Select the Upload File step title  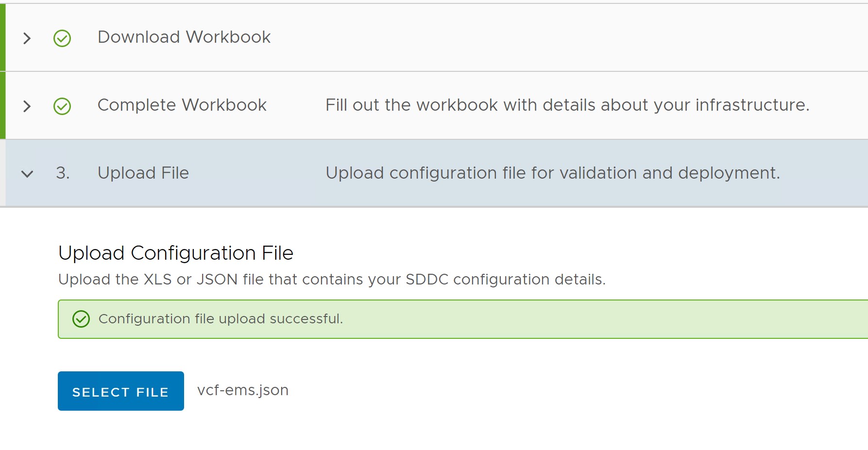pos(143,173)
